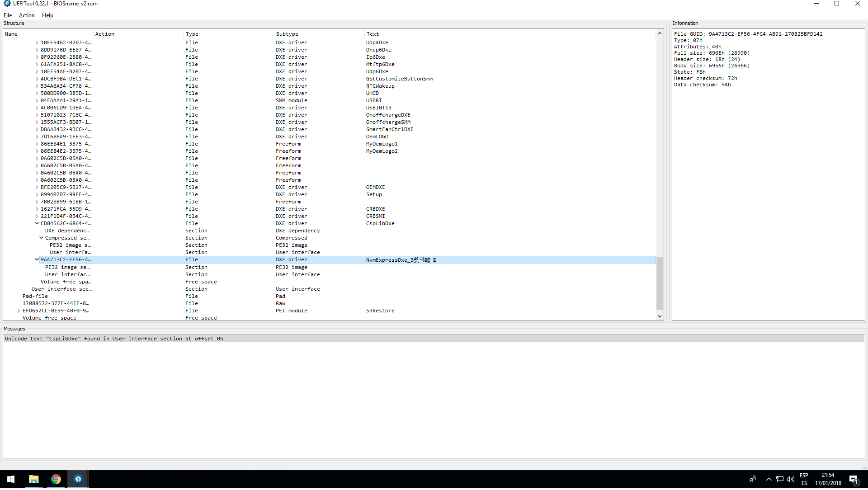The height and width of the screenshot is (490, 868).
Task: Click the UEFITool taskbar icon
Action: 78,480
